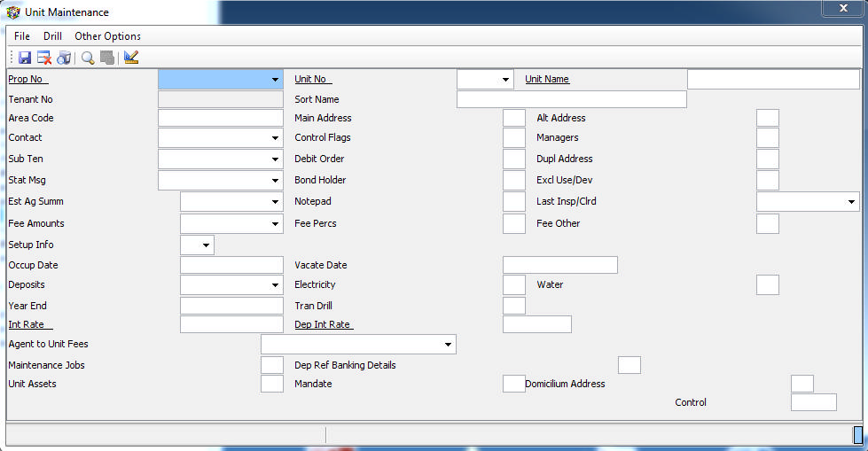Click the Vacate Date field
868x451 pixels.
pyautogui.click(x=559, y=265)
